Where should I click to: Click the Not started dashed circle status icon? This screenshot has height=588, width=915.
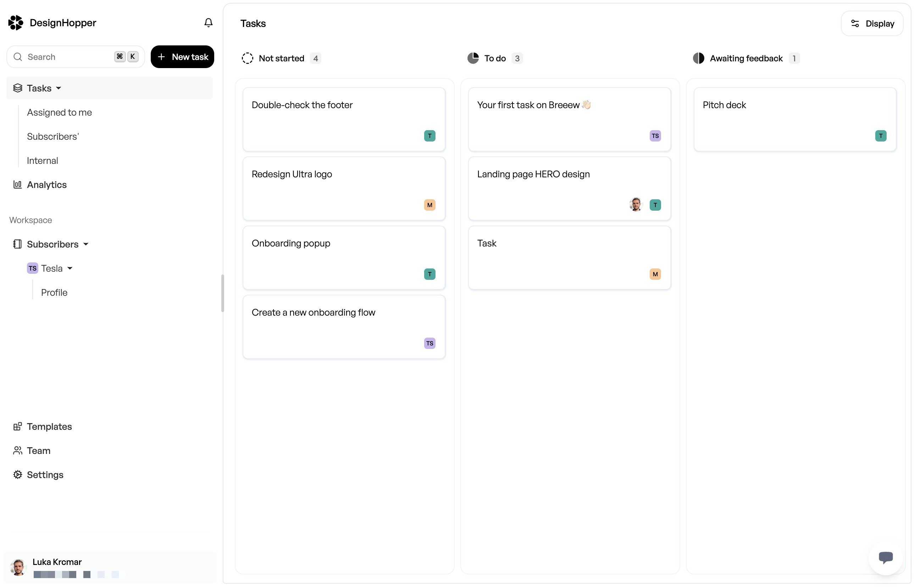247,59
